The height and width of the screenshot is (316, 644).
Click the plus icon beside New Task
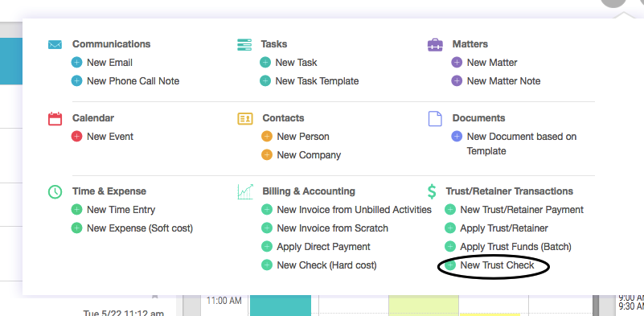[x=265, y=63]
